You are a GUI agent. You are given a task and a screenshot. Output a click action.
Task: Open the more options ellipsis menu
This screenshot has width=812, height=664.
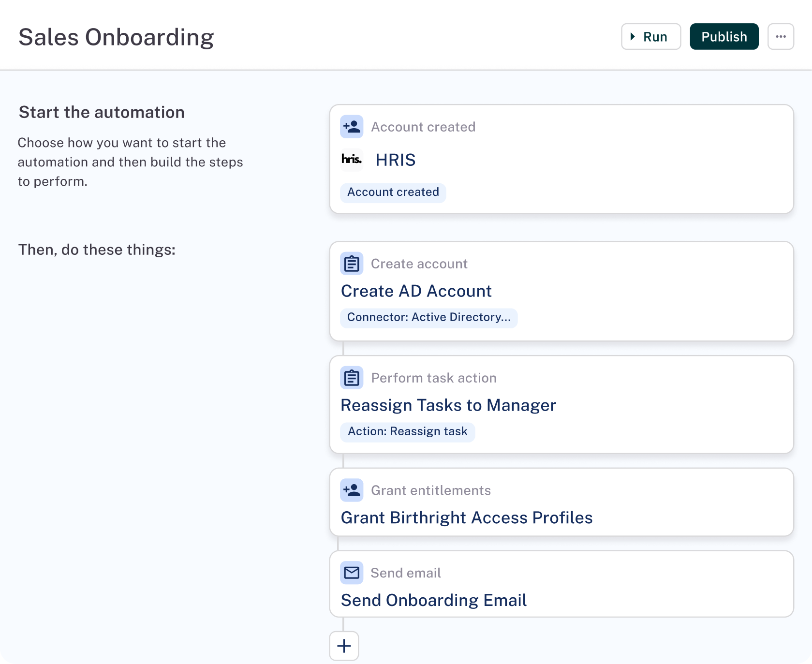click(x=781, y=36)
